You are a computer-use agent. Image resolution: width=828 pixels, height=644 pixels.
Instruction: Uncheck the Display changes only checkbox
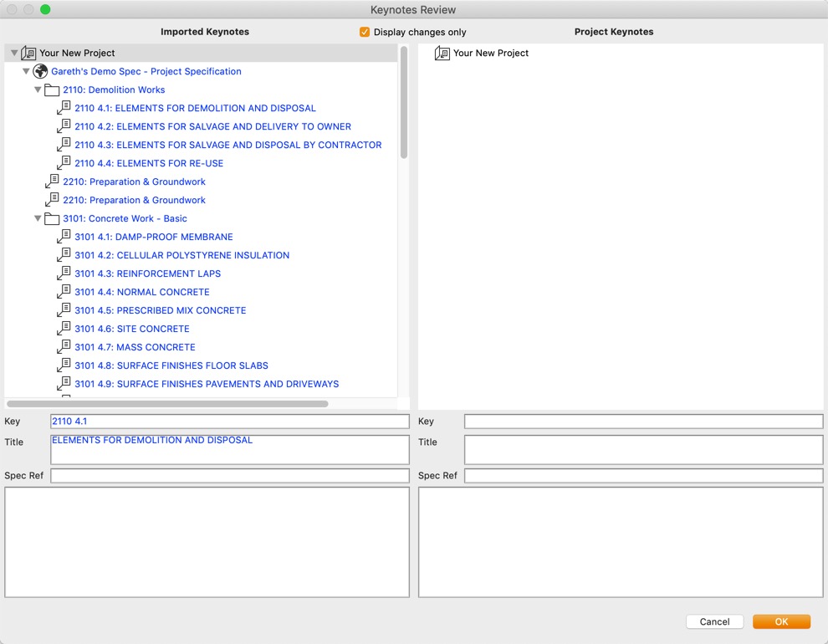(x=365, y=32)
